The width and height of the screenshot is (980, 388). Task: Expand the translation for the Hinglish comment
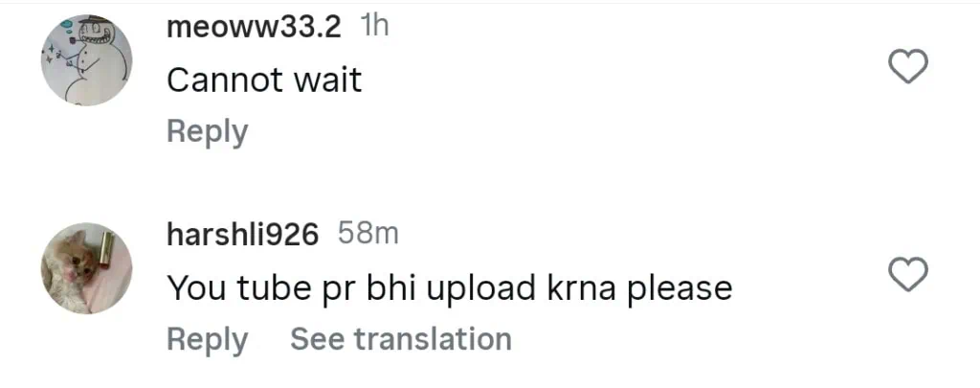(401, 339)
